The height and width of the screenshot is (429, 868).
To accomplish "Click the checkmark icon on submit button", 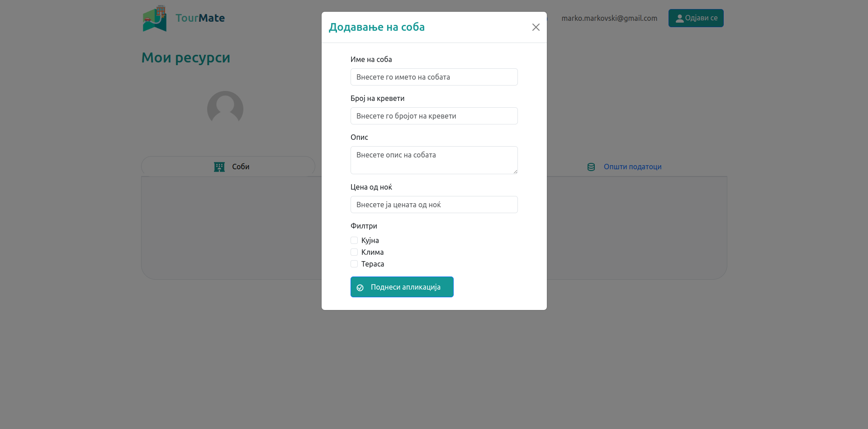I will click(360, 287).
